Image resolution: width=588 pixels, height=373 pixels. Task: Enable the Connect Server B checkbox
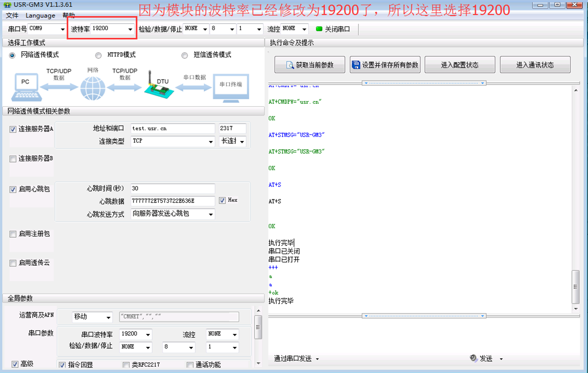coord(13,159)
